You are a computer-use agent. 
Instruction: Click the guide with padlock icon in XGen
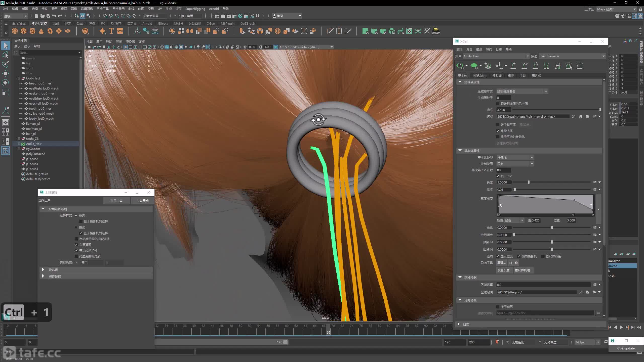click(x=535, y=66)
